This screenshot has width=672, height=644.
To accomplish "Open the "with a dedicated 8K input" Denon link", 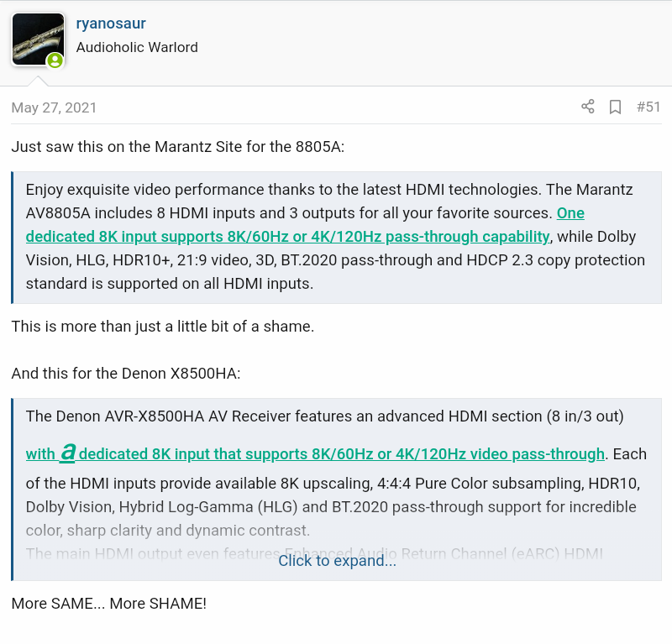I will (x=315, y=454).
